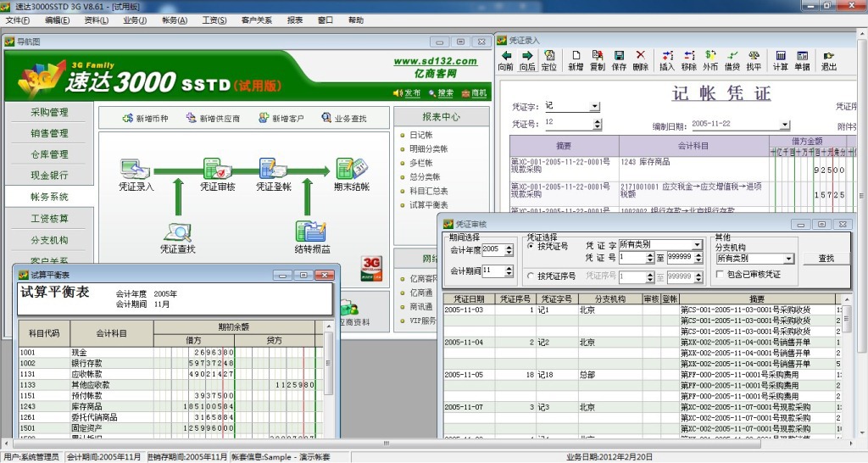Viewport: 868px width, 463px height.
Task: Check 包含已审核凭证 checkbox
Action: 720,274
